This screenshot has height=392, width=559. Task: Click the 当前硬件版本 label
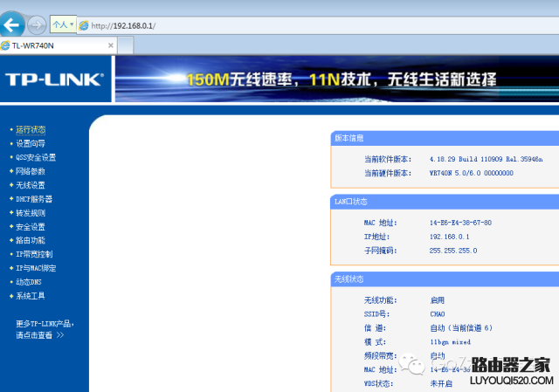tap(388, 173)
